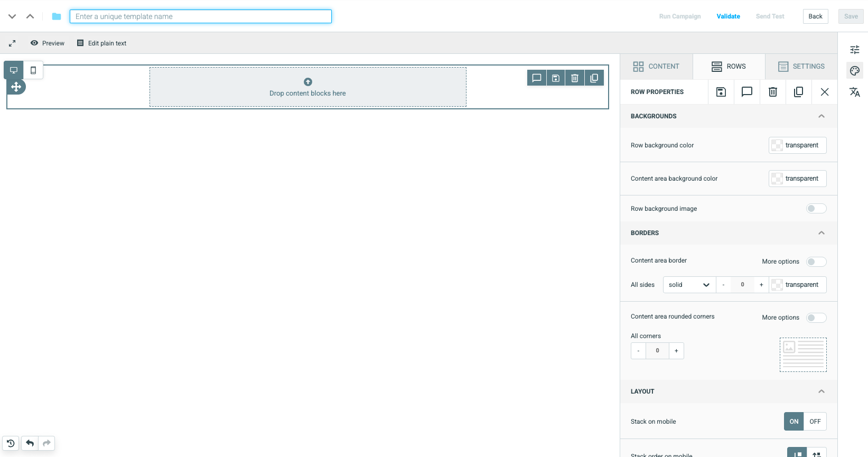Decrease the All sides border width
Image resolution: width=868 pixels, height=457 pixels.
tap(723, 285)
